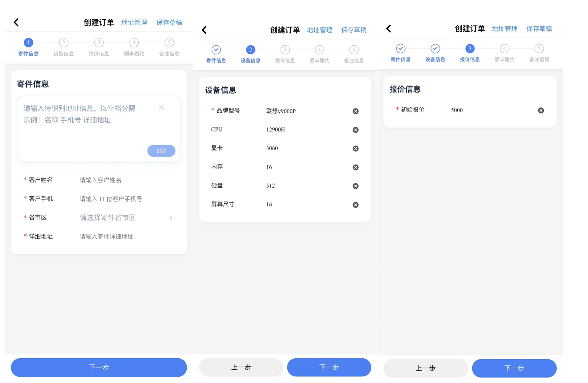Select step 3 报价信息 on first screen
The image size is (588, 383).
[99, 47]
